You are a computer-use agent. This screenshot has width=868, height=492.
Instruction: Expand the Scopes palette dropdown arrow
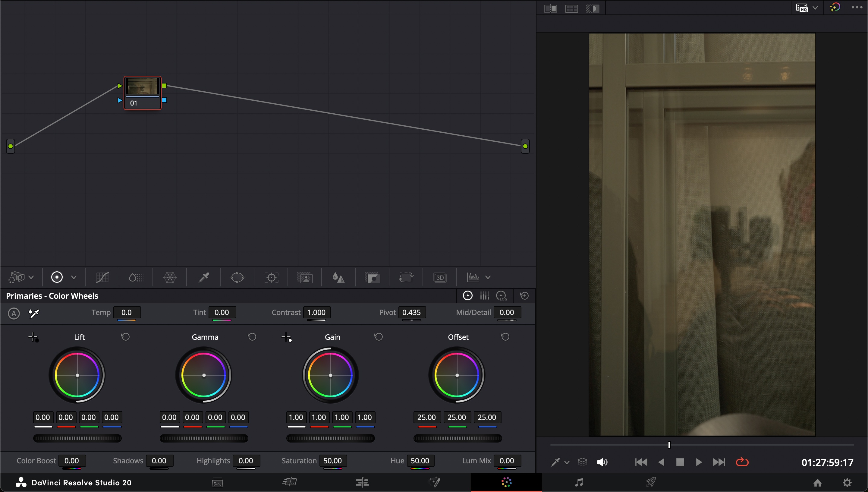(488, 277)
